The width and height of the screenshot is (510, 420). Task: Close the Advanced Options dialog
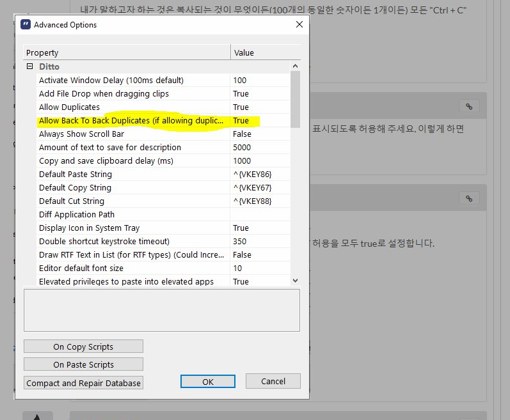(299, 24)
